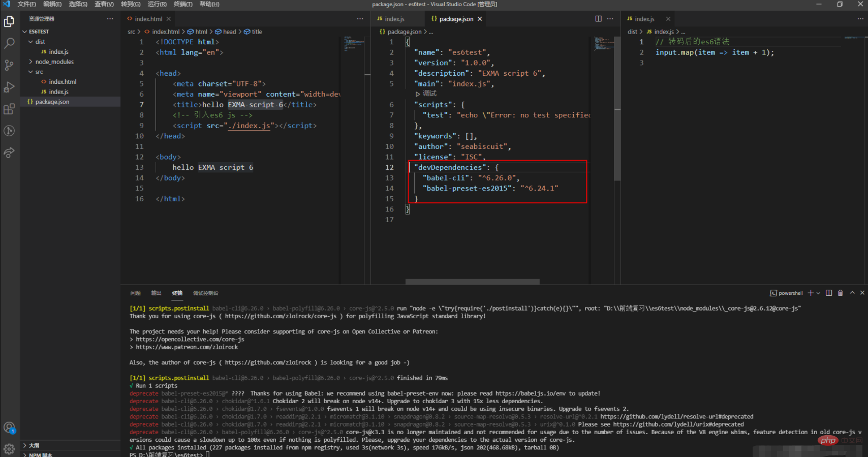The width and height of the screenshot is (868, 457).
Task: Click the Manage settings gear icon
Action: [x=9, y=449]
